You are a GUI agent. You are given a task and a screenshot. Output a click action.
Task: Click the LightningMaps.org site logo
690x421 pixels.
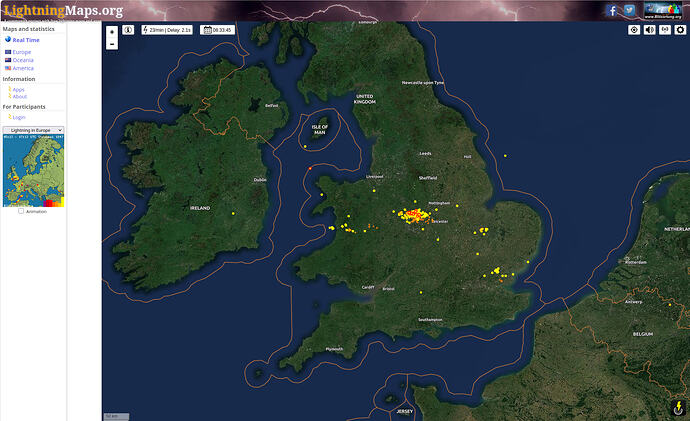pos(63,10)
